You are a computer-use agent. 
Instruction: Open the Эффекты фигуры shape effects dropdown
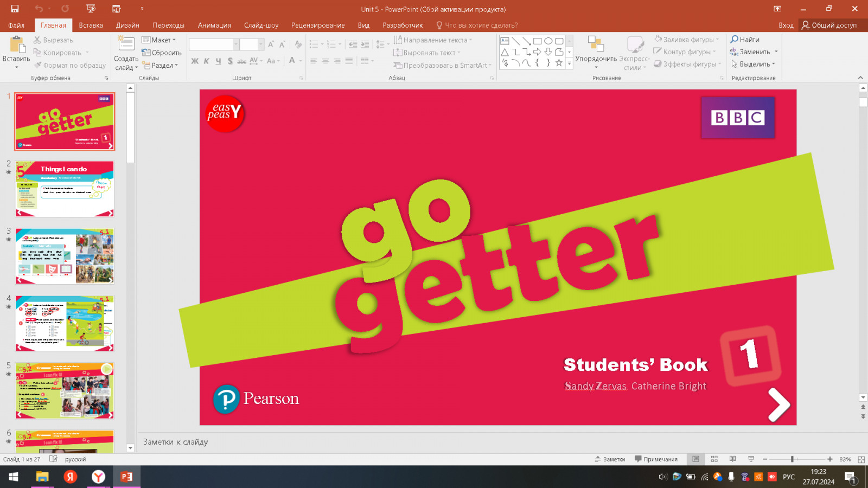coord(687,64)
